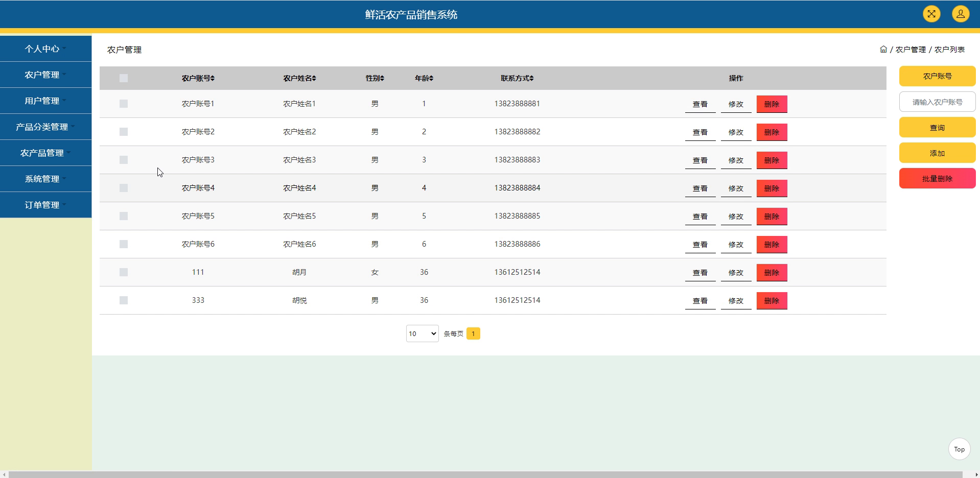This screenshot has height=478, width=980.
Task: Click 修改 for 农户账号6 row
Action: 736,245
